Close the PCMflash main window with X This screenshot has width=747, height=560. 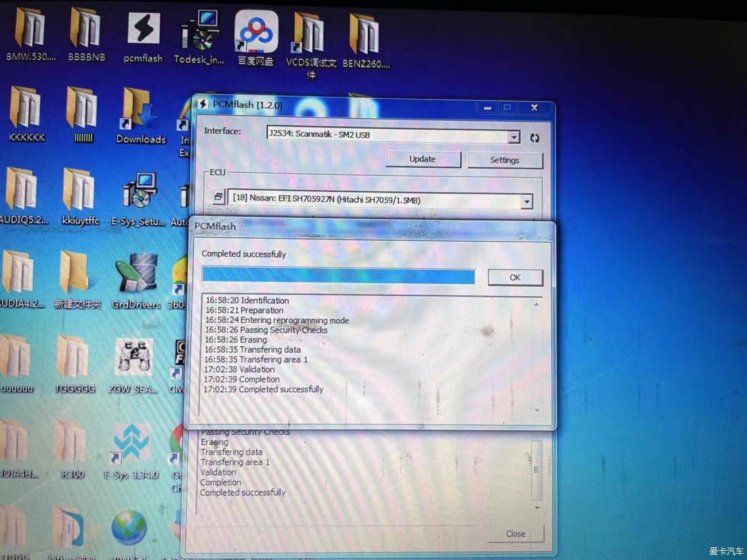[x=534, y=107]
